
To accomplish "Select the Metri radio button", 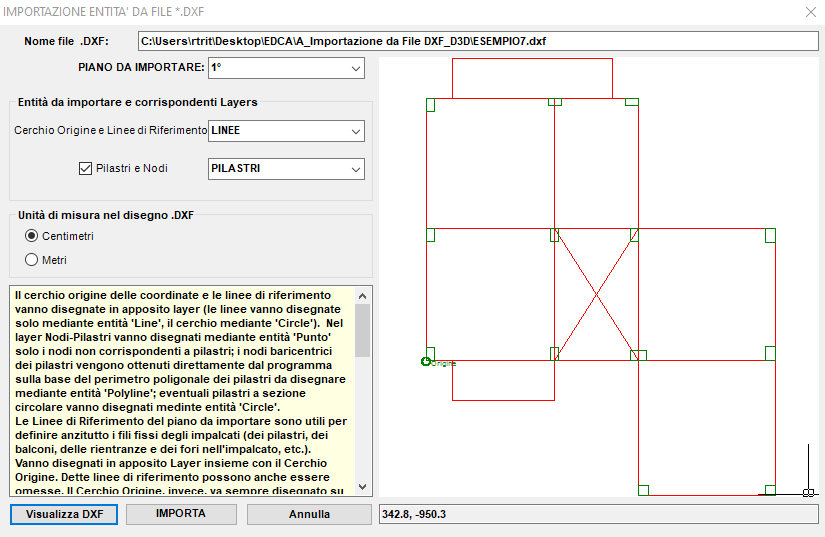I will [x=32, y=259].
